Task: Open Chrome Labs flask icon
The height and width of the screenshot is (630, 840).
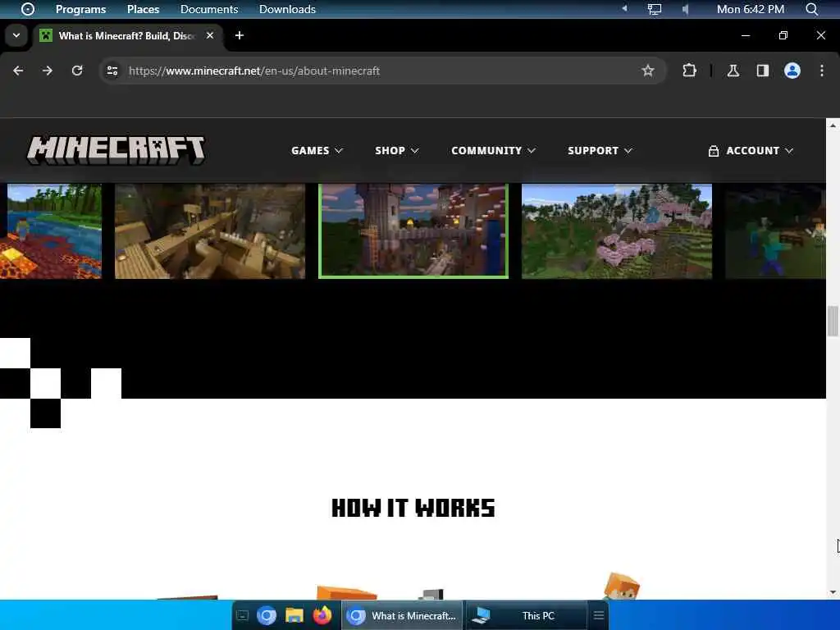Action: point(733,71)
